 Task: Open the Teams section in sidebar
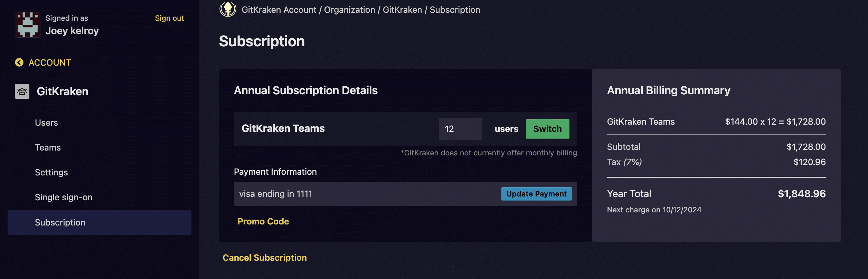click(48, 148)
